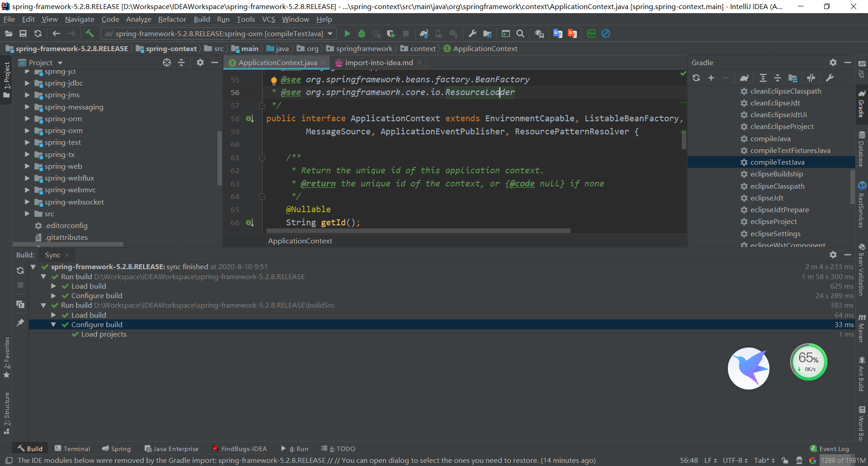Collapse the second Run build node
The height and width of the screenshot is (466, 868).
[44, 305]
